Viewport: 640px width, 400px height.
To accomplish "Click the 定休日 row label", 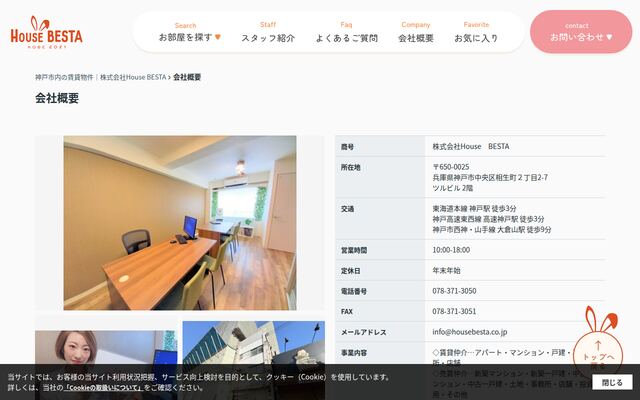I will [x=350, y=271].
